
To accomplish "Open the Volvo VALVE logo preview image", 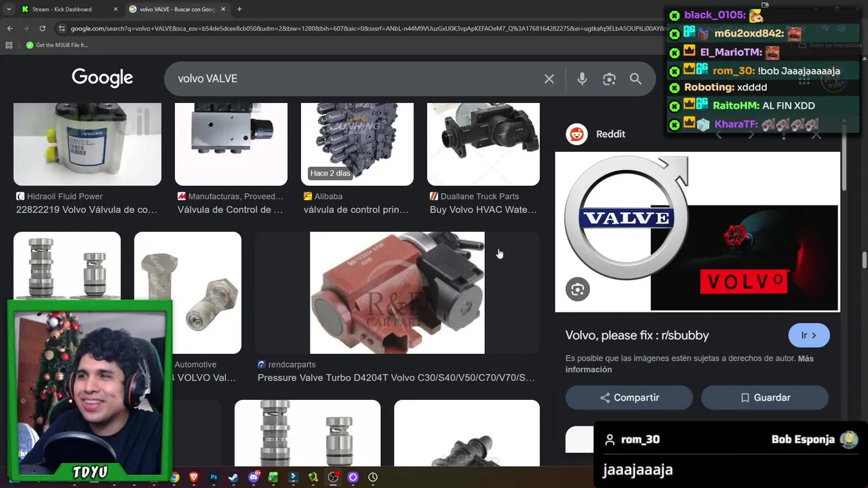I will click(698, 232).
